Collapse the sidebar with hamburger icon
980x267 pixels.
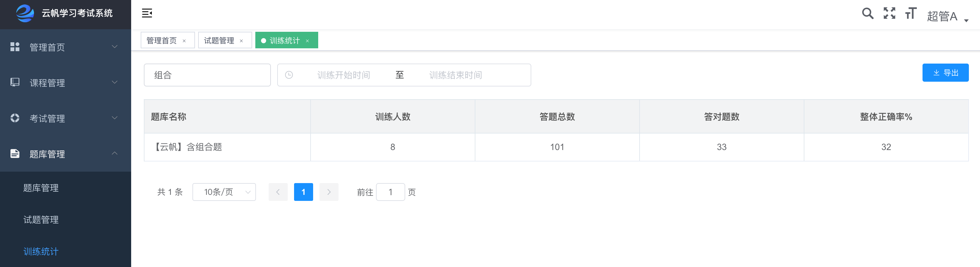(x=147, y=13)
